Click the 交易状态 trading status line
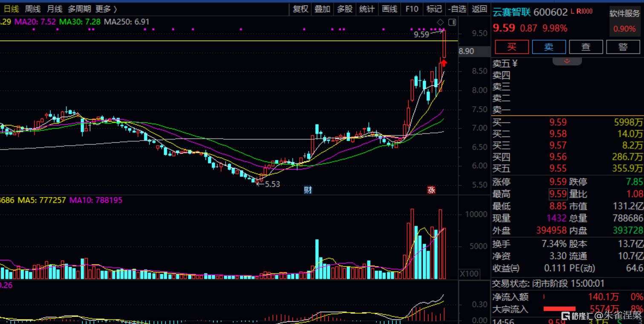 [549, 283]
